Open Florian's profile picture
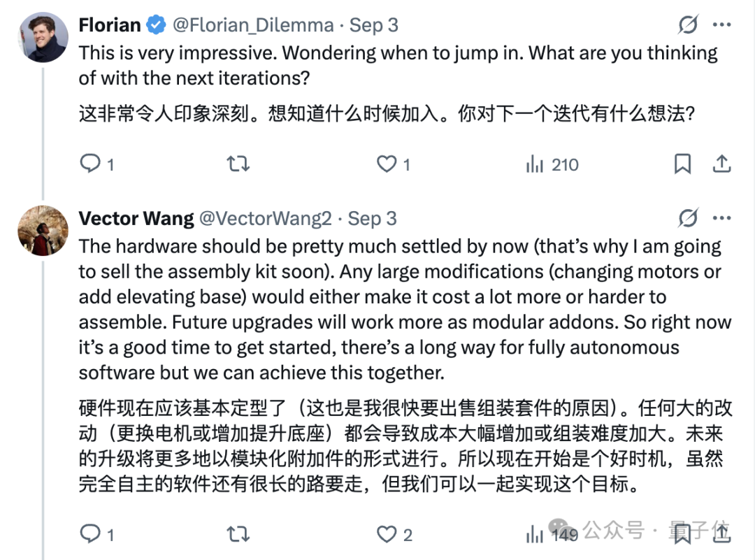The height and width of the screenshot is (560, 755). click(43, 37)
